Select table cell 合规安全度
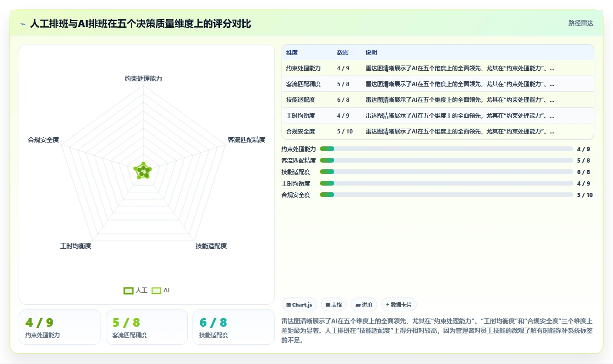Viewport: 613px width, 364px height. click(x=301, y=132)
